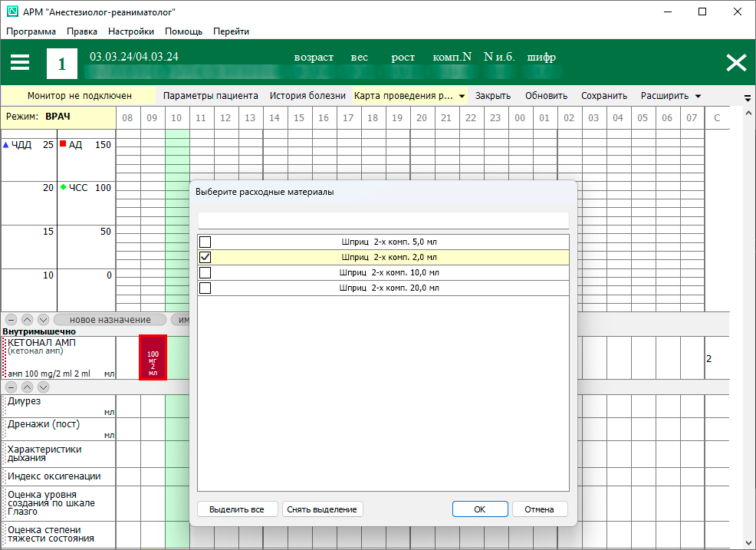The width and height of the screenshot is (756, 550).
Task: Open Карта проведения dropdown arrow
Action: 462,96
